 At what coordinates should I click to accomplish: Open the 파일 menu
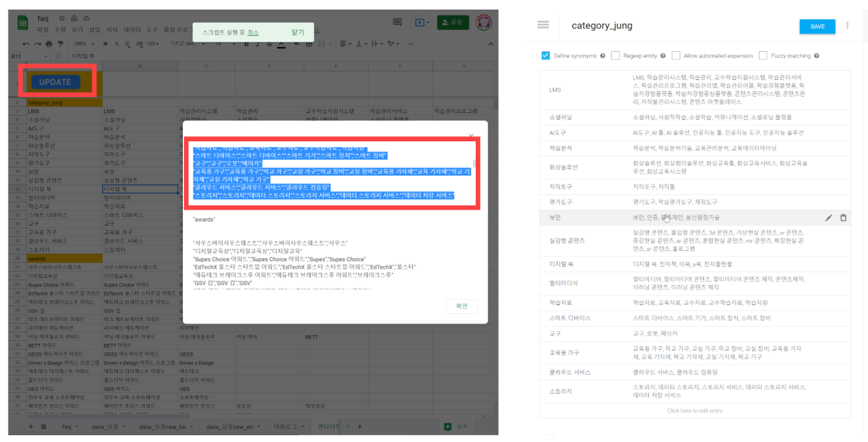(x=43, y=30)
